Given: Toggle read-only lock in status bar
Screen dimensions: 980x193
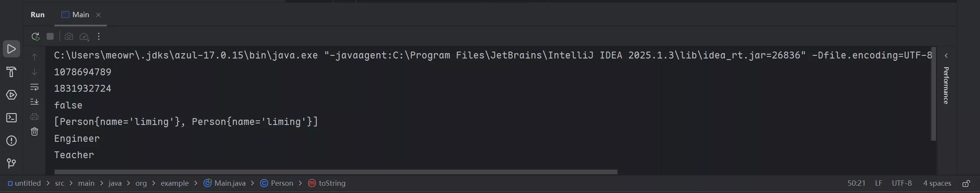Looking at the screenshot, I should tap(966, 183).
